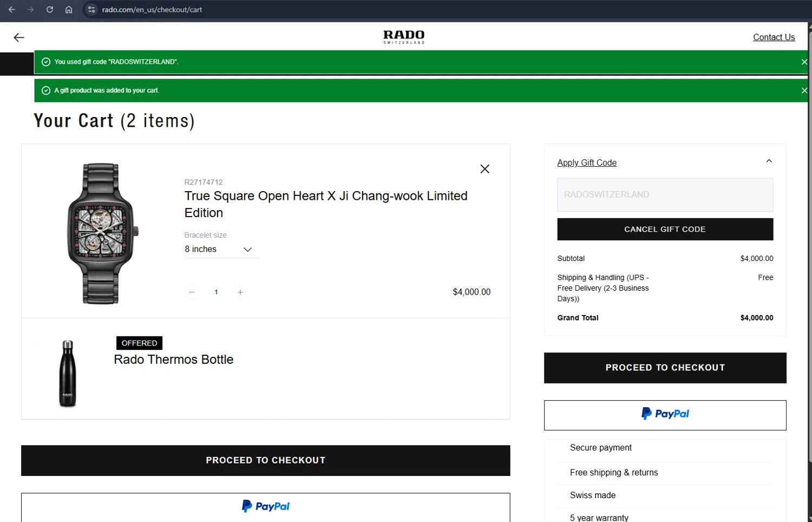Open True Square Open Heart watch image
The height and width of the screenshot is (522, 812).
pyautogui.click(x=102, y=233)
